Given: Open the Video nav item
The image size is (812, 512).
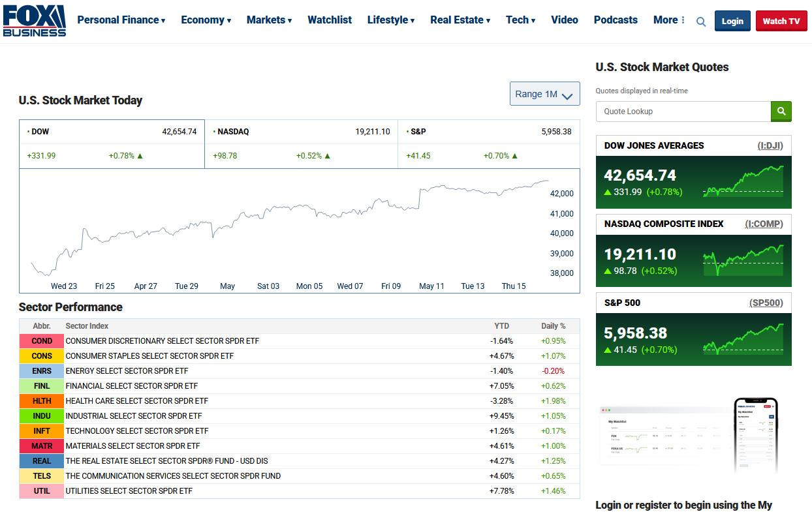Looking at the screenshot, I should pyautogui.click(x=565, y=20).
